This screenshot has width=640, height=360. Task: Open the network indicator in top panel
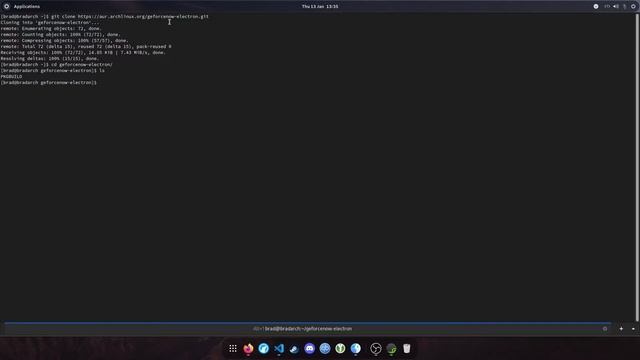pyautogui.click(x=607, y=7)
